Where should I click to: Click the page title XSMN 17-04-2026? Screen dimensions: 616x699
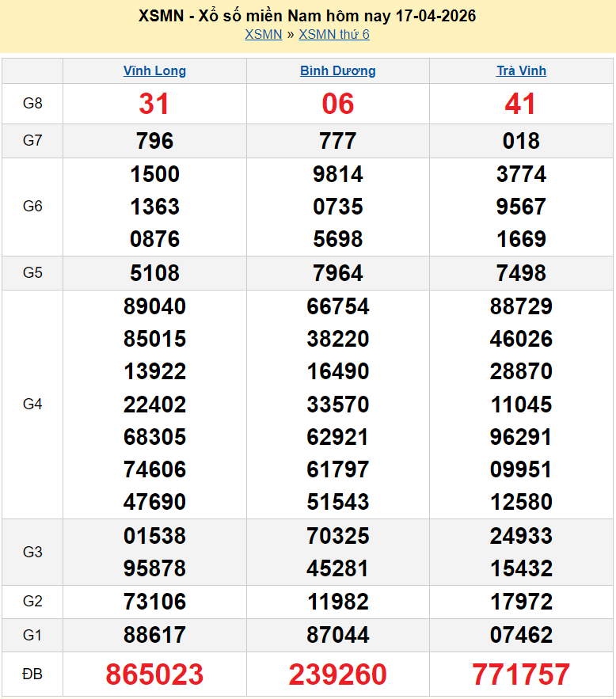(307, 16)
